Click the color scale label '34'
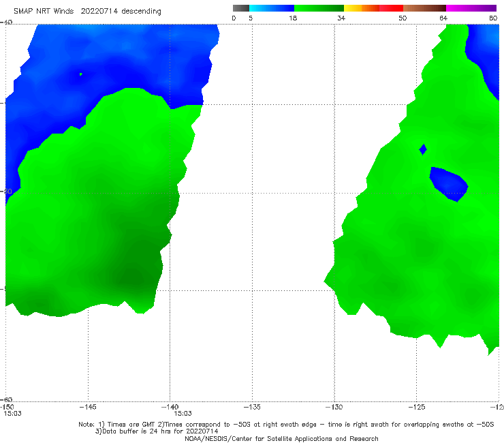This screenshot has width=504, height=443. coord(341,18)
